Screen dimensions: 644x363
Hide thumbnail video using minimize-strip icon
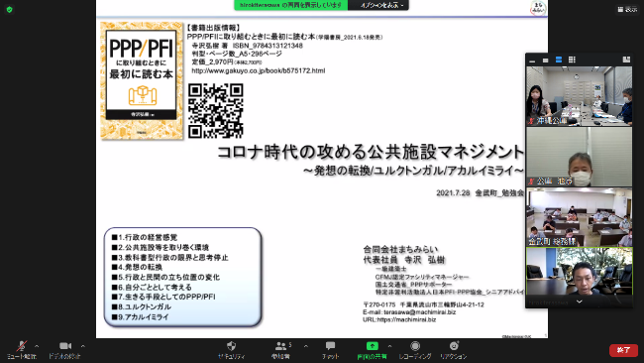tap(532, 60)
